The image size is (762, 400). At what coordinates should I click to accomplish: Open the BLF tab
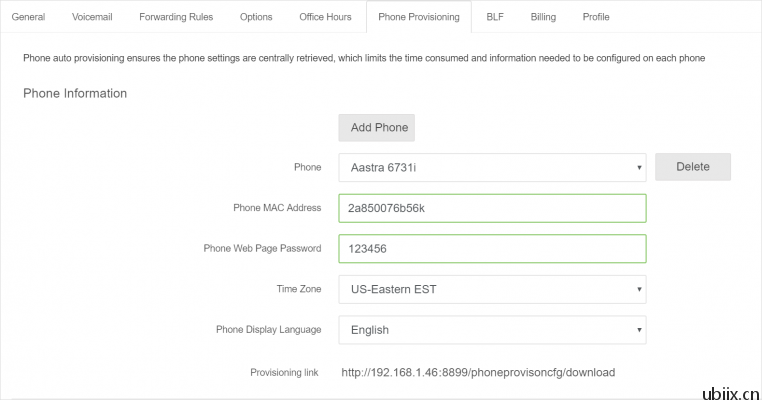pos(495,17)
